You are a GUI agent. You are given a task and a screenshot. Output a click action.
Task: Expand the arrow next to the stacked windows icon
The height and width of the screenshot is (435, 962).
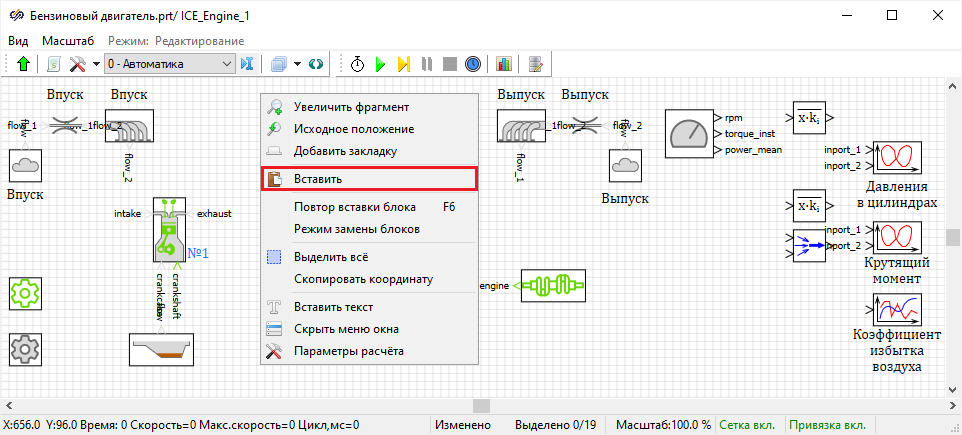point(299,64)
